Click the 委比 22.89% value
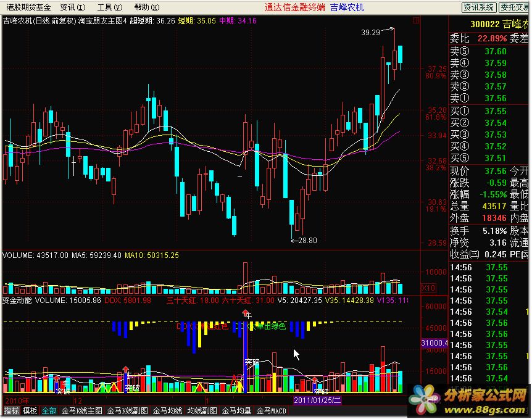This screenshot has width=532, height=419. coord(492,38)
